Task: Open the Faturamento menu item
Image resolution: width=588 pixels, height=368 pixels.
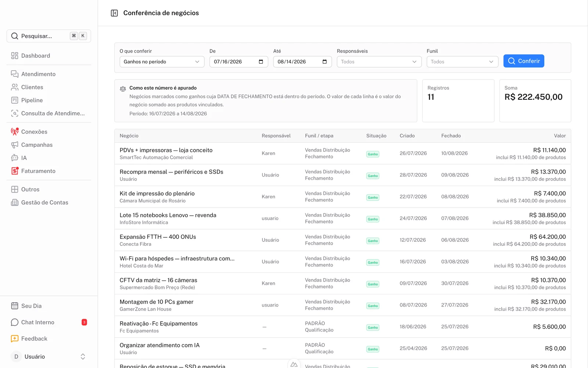Action: click(x=49, y=171)
